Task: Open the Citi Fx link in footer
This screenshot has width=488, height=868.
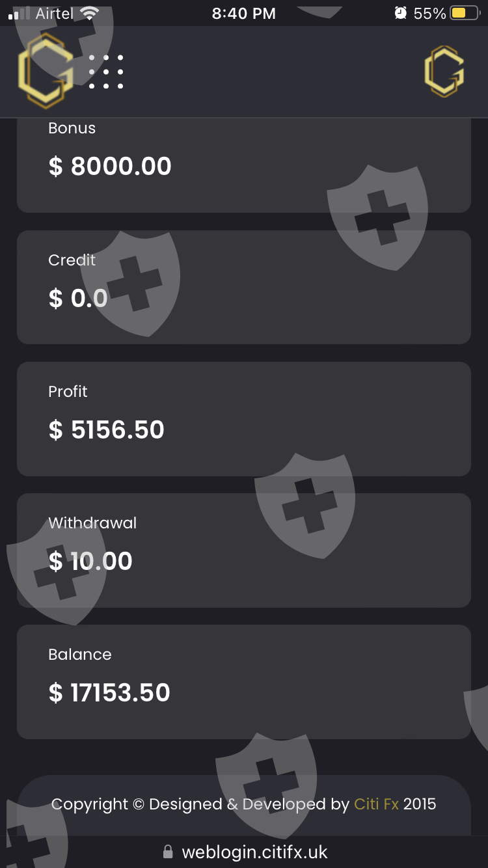Action: [x=376, y=804]
